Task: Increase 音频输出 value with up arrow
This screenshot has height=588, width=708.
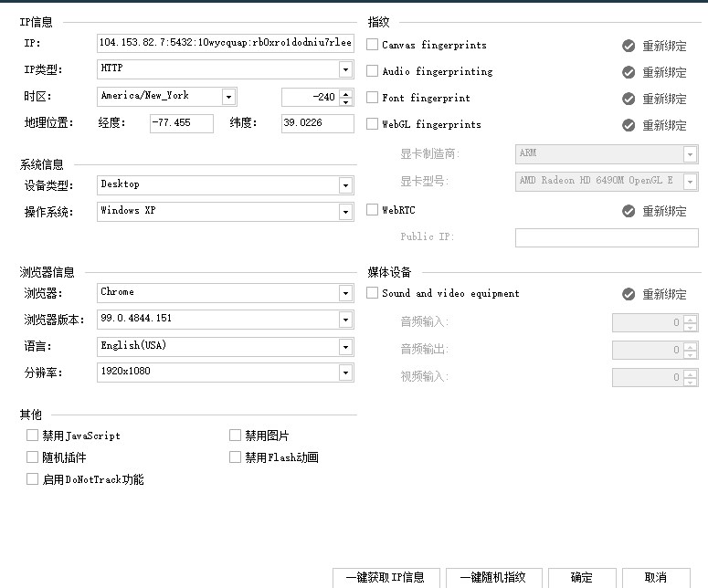Action: (x=690, y=347)
